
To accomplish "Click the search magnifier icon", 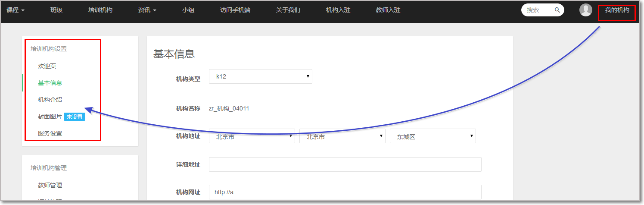I will pos(557,10).
